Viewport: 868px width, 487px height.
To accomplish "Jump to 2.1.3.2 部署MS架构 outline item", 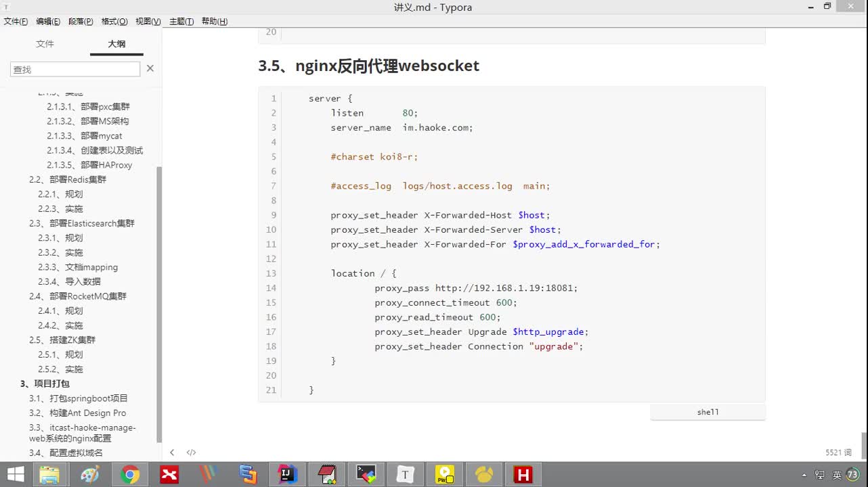I will pyautogui.click(x=88, y=121).
